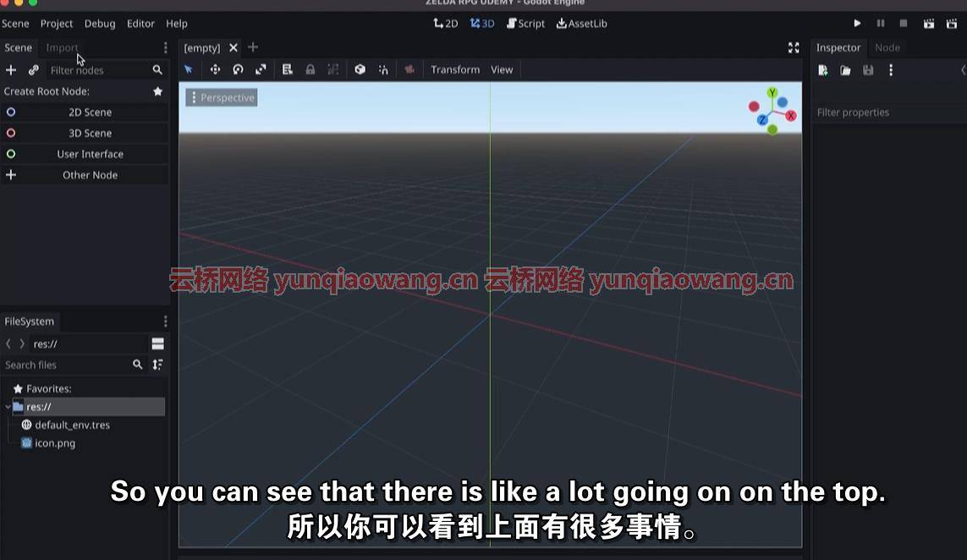Image resolution: width=967 pixels, height=560 pixels.
Task: Toggle favorite root node star
Action: click(x=158, y=91)
